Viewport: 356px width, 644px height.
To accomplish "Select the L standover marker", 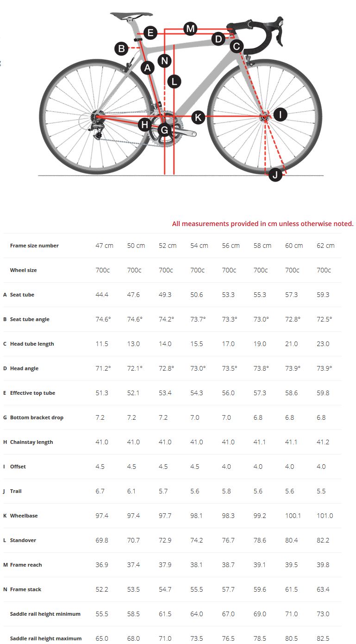I will click(174, 82).
